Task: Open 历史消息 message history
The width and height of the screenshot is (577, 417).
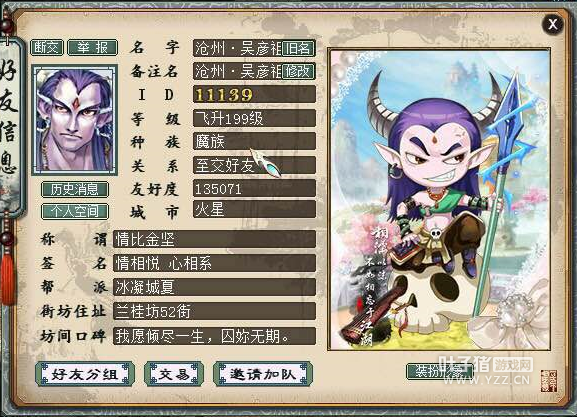Action: [75, 189]
